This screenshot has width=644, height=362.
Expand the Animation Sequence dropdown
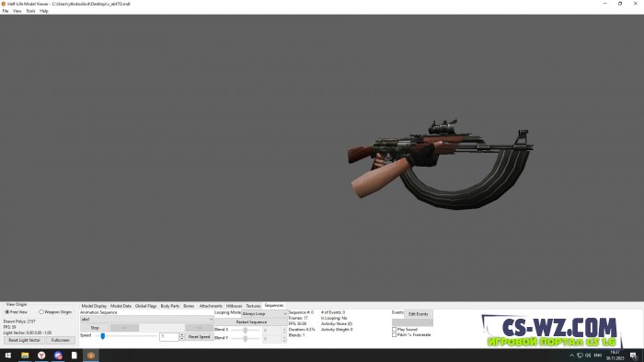[146, 320]
